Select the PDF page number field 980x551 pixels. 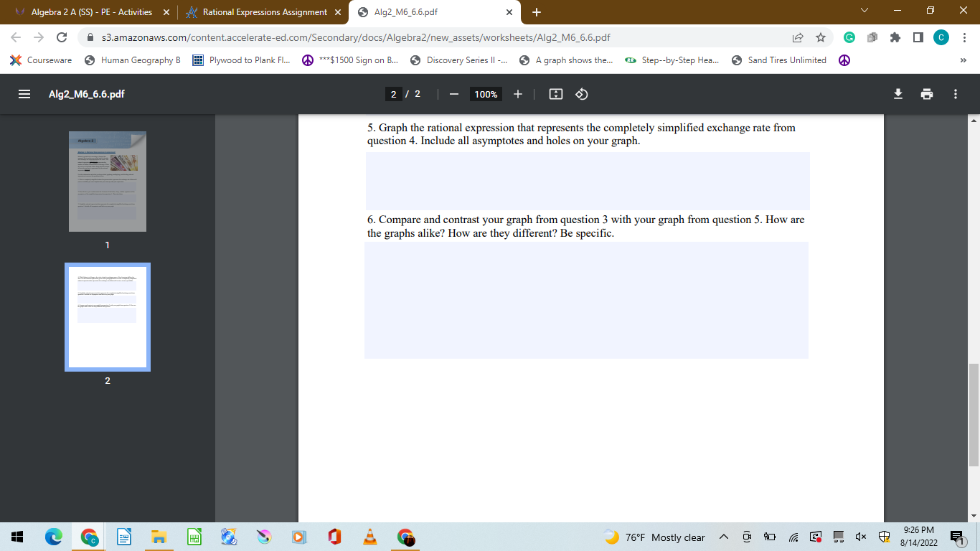[x=393, y=94]
